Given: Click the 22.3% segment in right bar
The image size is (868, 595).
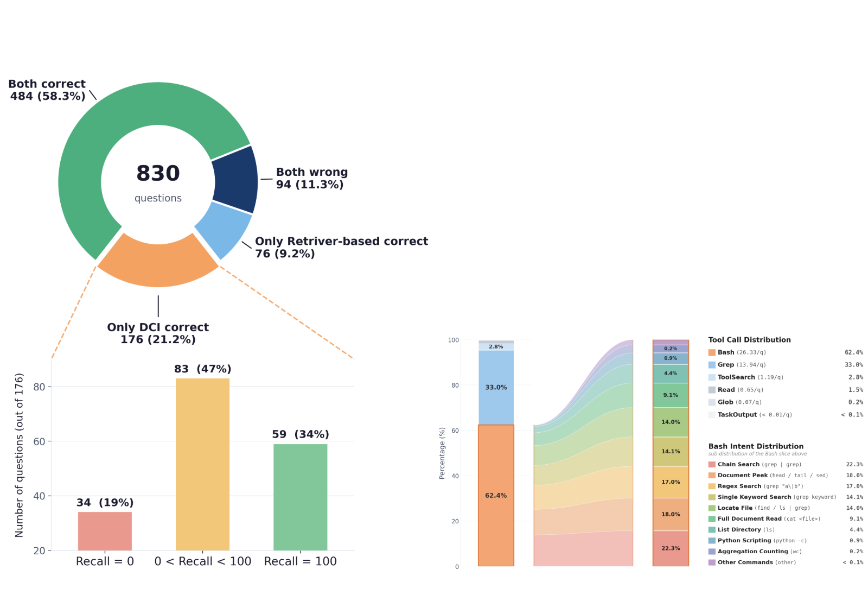Looking at the screenshot, I should pyautogui.click(x=671, y=548).
